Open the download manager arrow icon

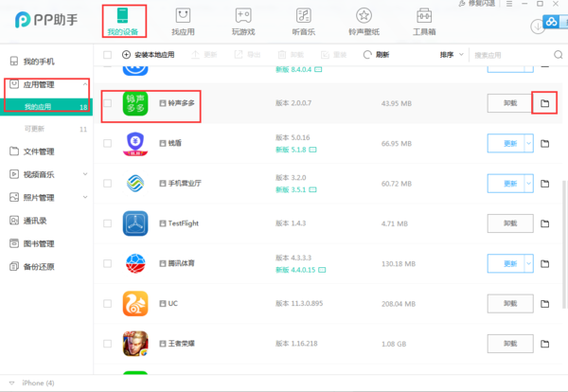pyautogui.click(x=538, y=27)
